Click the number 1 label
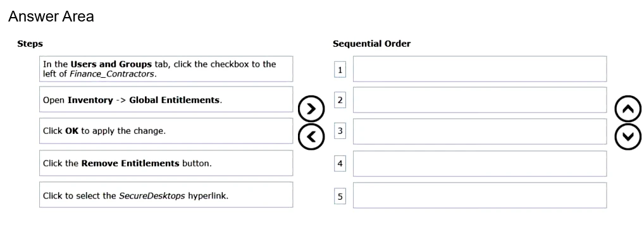 (340, 70)
